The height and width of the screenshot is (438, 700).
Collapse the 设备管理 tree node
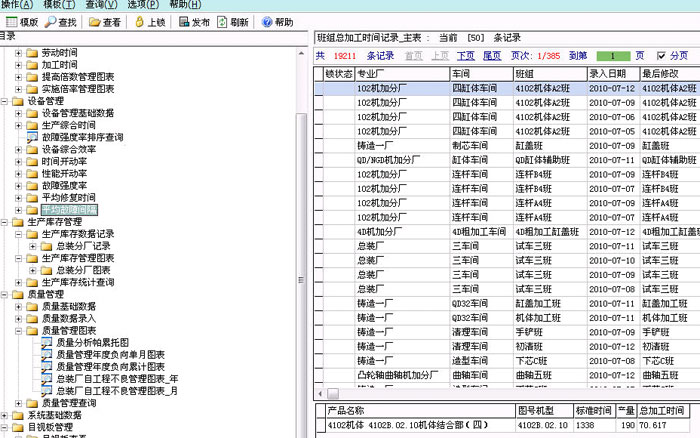[5, 100]
